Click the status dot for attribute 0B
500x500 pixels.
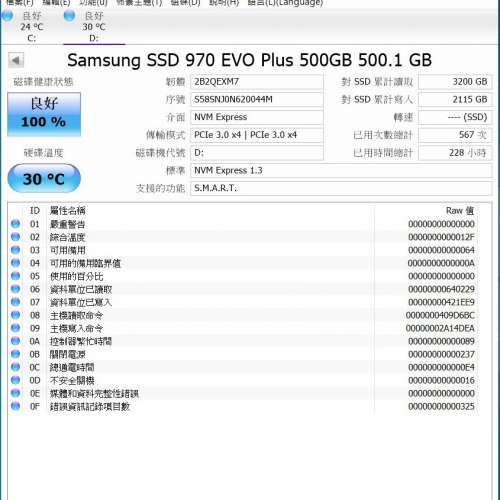pos(15,354)
